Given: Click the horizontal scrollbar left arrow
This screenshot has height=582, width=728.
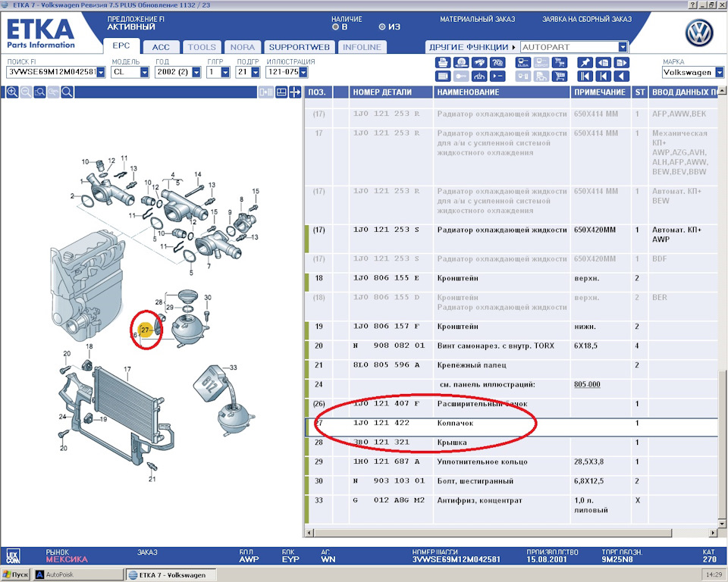Looking at the screenshot, I should (x=309, y=533).
